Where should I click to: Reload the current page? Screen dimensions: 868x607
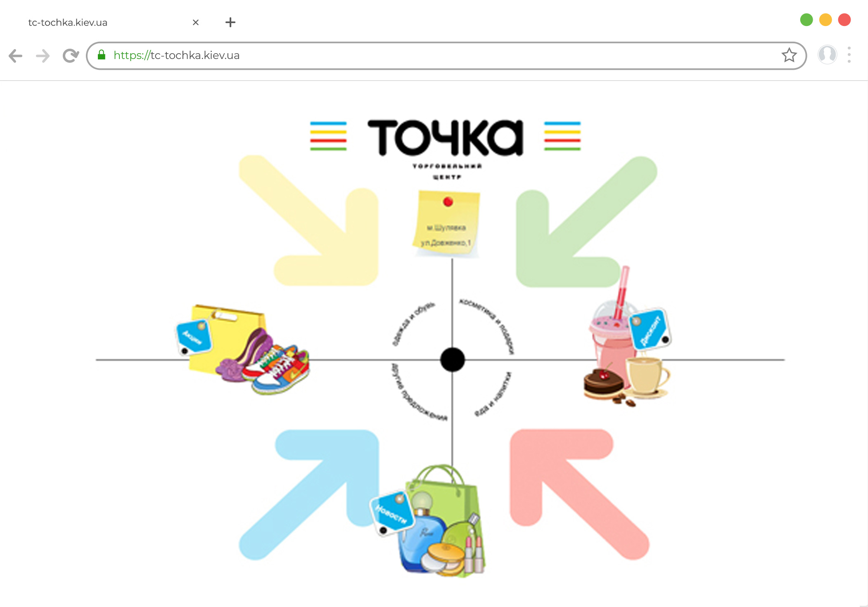[71, 56]
